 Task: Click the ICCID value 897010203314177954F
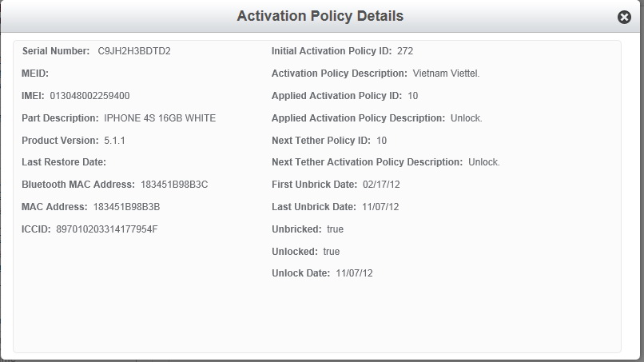(x=107, y=229)
